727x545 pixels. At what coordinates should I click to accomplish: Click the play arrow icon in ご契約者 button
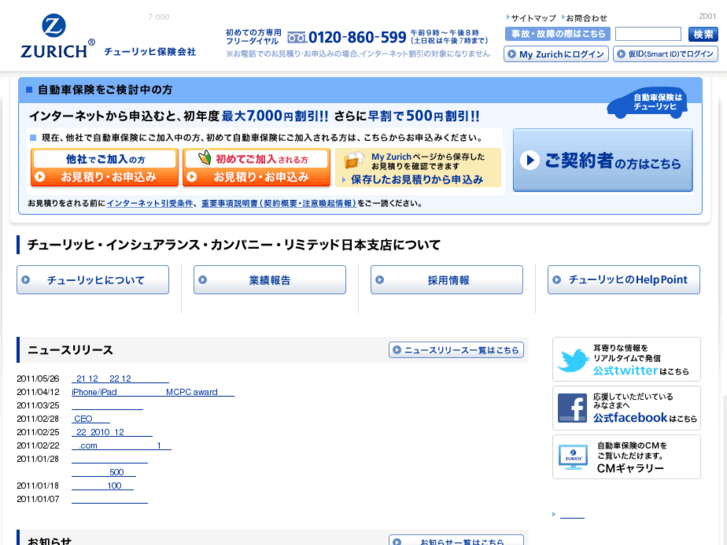[530, 160]
